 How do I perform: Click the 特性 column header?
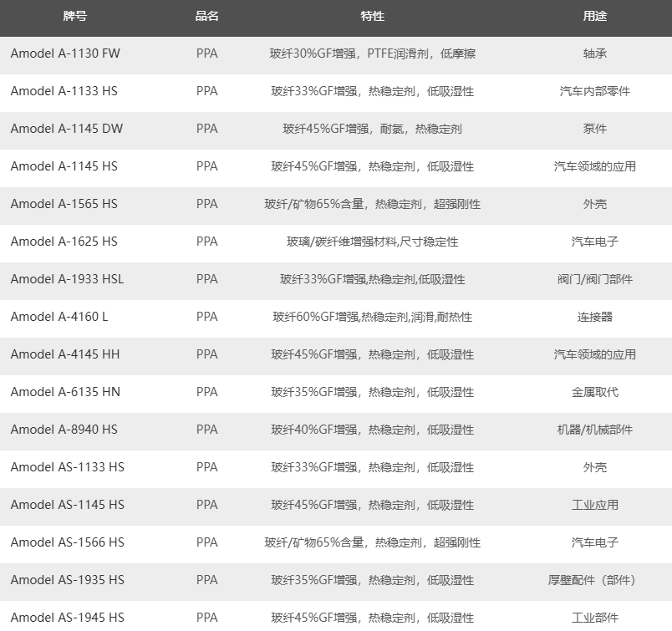coord(372,17)
